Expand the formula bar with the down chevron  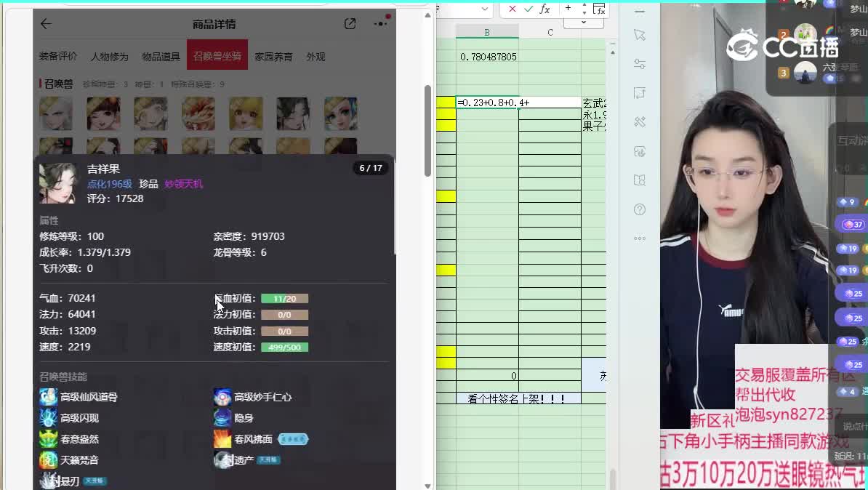coord(584,22)
